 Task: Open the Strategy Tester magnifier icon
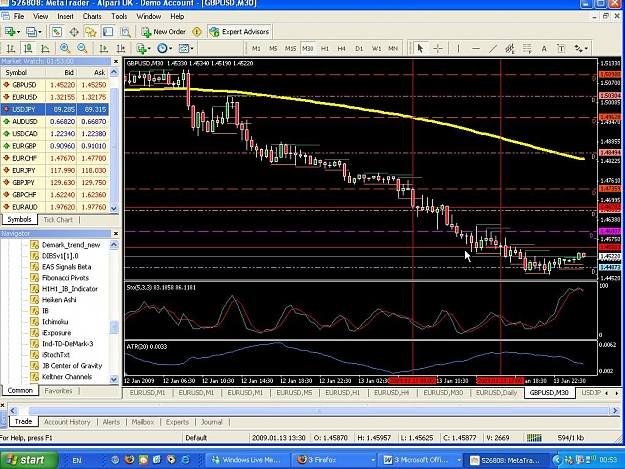coord(125,31)
